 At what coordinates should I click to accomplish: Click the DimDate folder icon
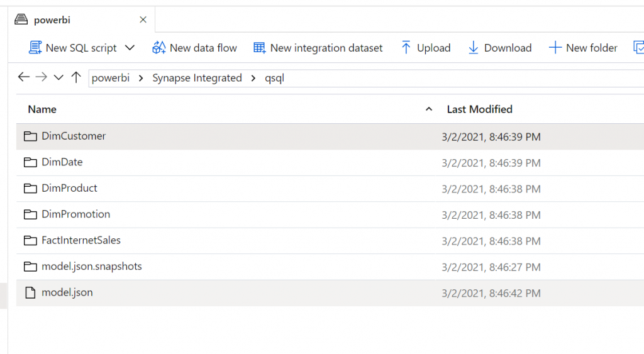click(x=30, y=162)
